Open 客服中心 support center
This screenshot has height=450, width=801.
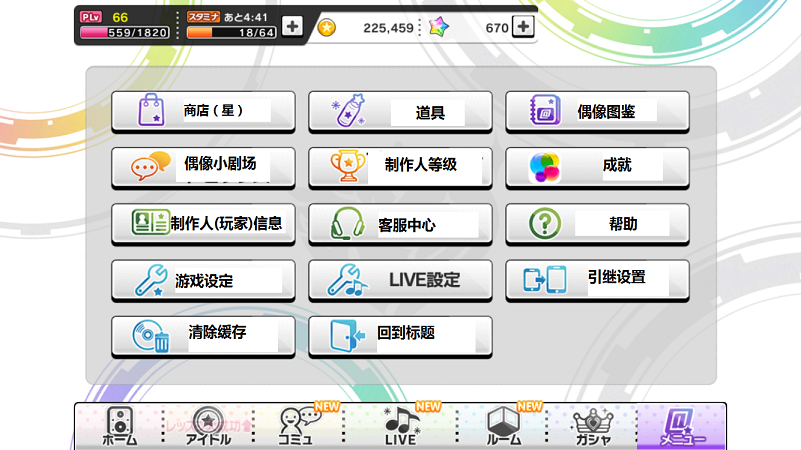point(400,224)
